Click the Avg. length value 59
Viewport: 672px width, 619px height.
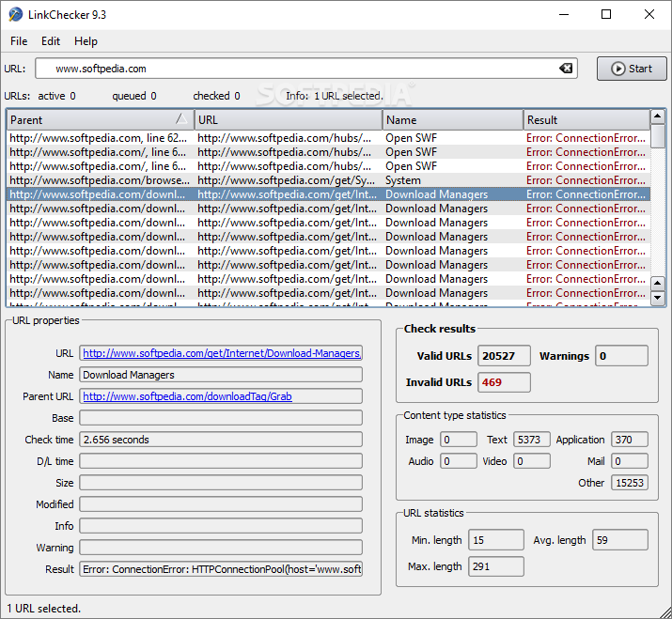(x=620, y=540)
